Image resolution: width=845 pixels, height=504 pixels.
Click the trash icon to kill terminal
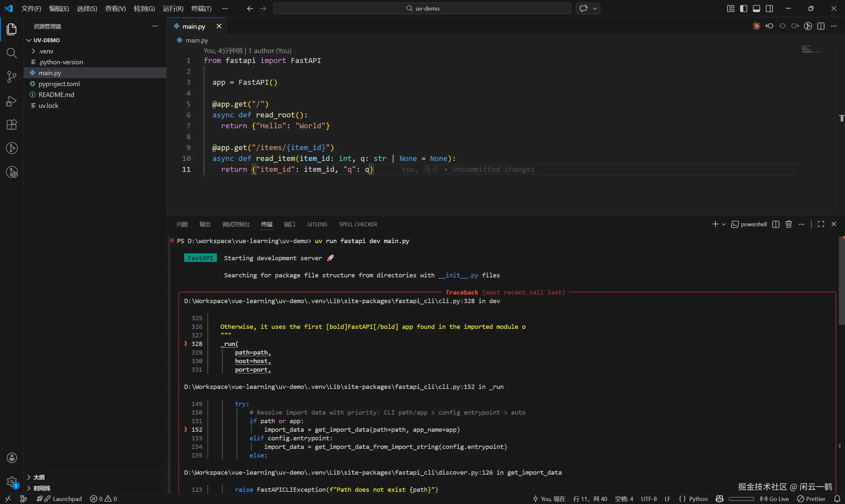789,224
